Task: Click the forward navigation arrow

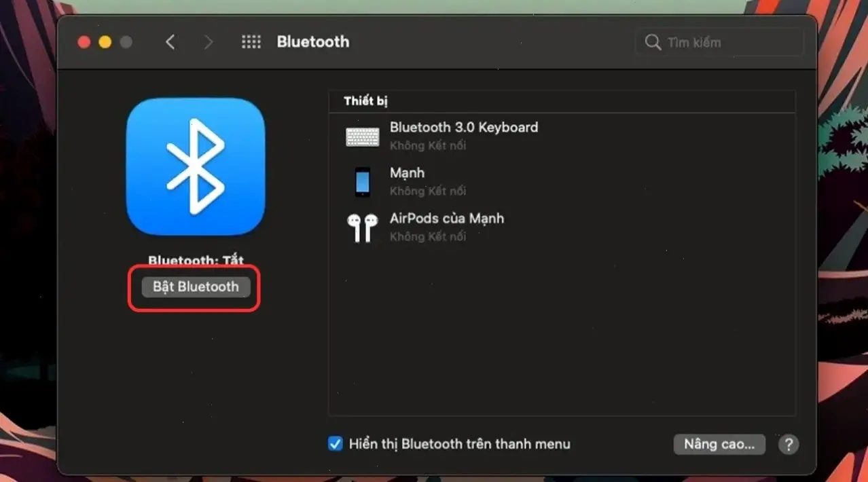Action: point(209,41)
